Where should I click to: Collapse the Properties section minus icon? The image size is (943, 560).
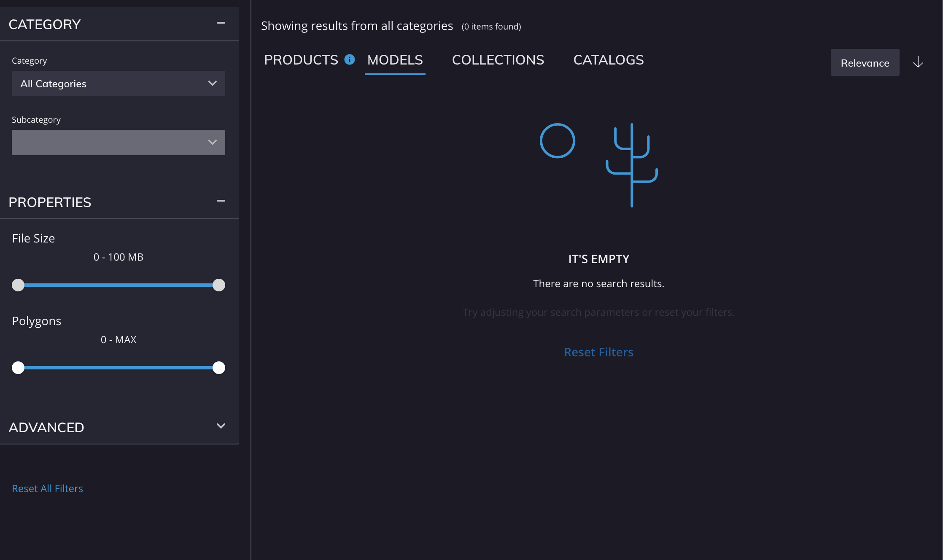coord(221,201)
